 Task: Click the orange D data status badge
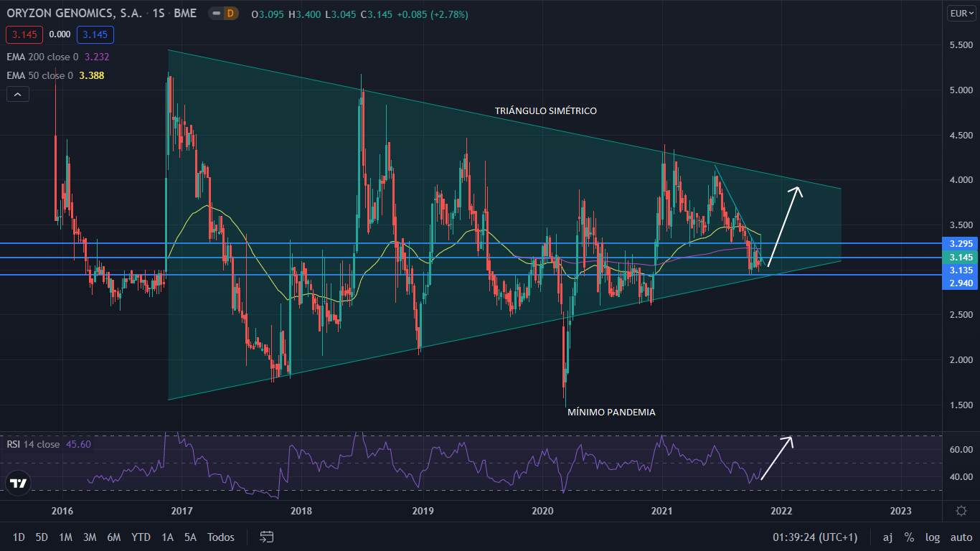(231, 14)
